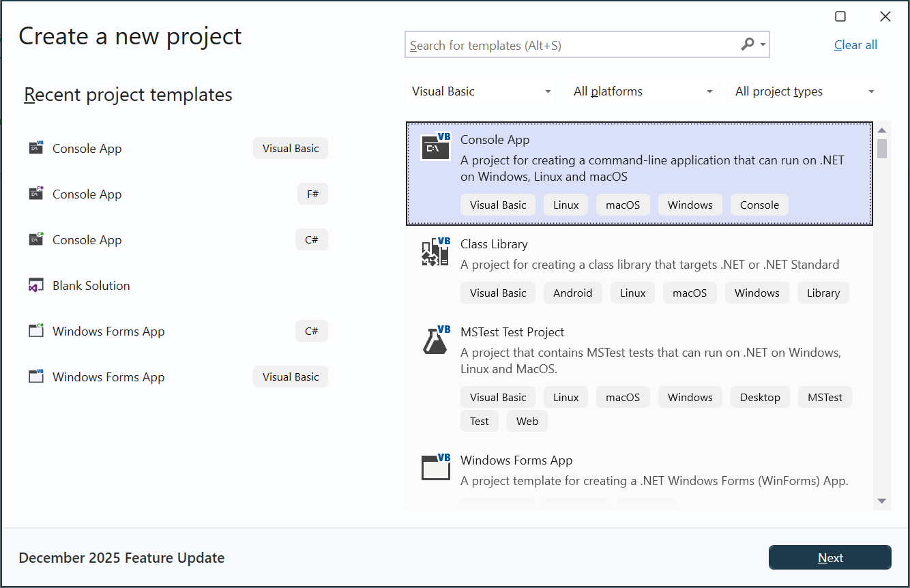
Task: Maximize the Create a new project dialog
Action: pyautogui.click(x=840, y=16)
